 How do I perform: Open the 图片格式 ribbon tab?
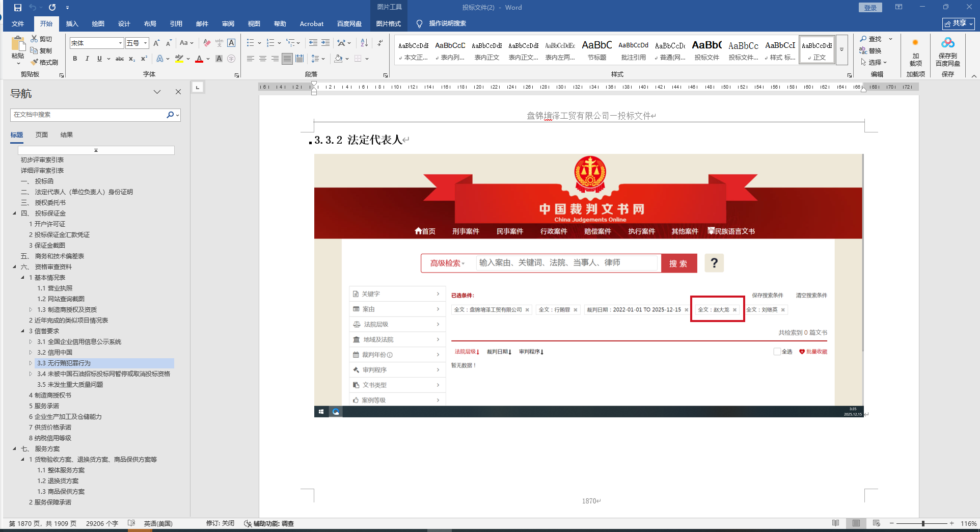(389, 23)
